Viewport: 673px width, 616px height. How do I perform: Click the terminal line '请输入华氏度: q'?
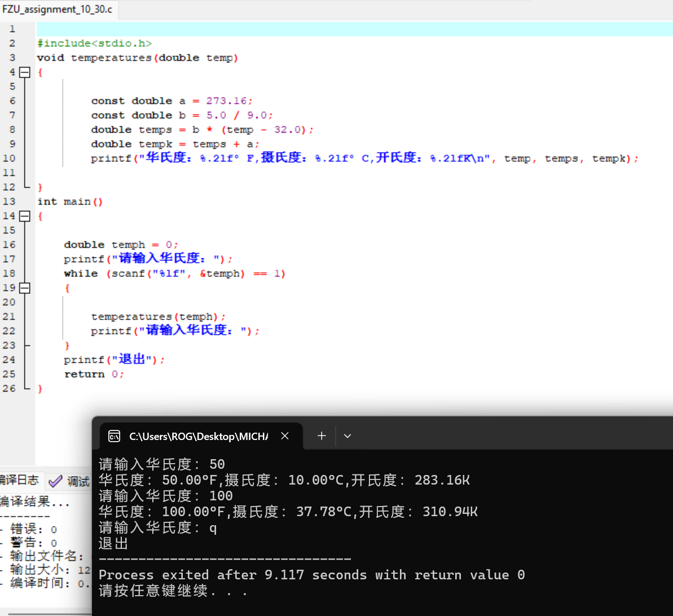(157, 527)
